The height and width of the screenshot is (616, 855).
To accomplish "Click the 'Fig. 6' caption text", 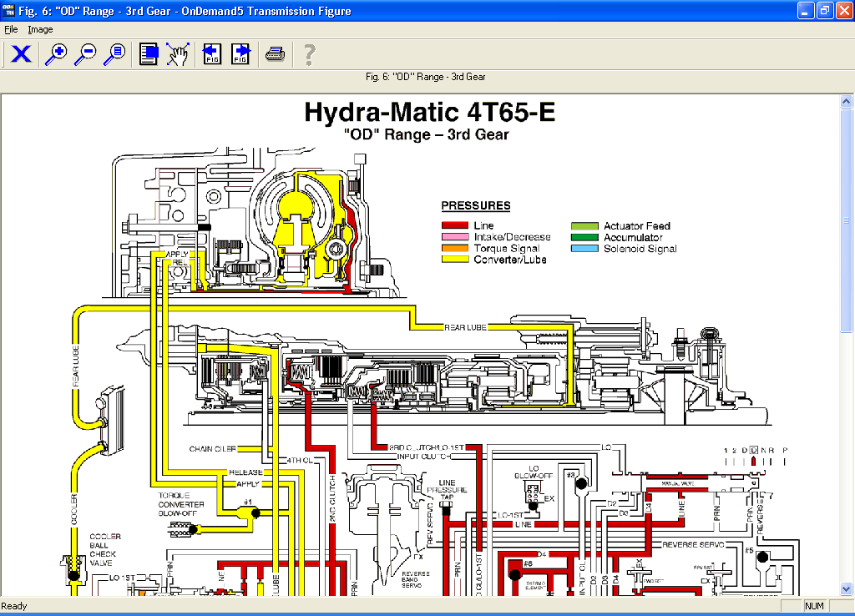I will [x=425, y=77].
